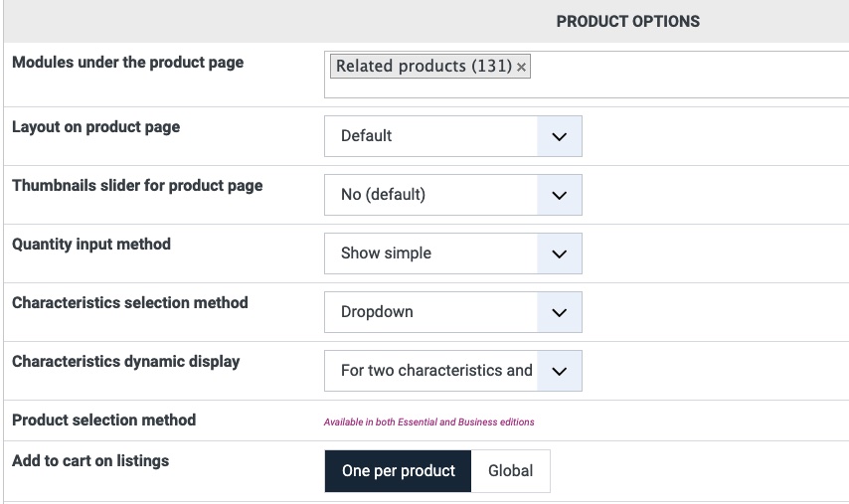
Task: Expand the Thumbnails slider dropdown
Action: click(x=452, y=195)
